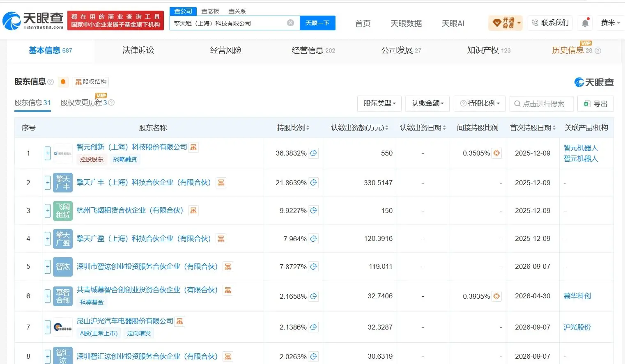Viewport: 625px width, 364px height.
Task: Click pie icon beside 2.1386% holding
Action: pos(314,327)
